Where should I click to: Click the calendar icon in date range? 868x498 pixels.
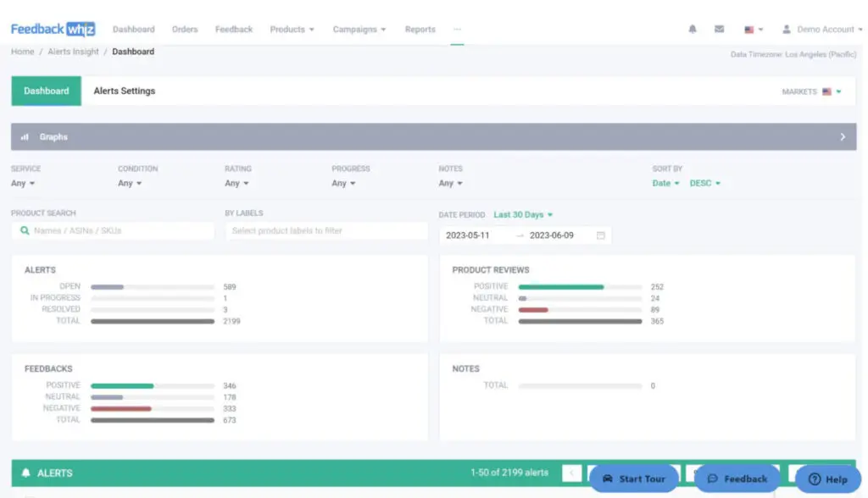coord(600,235)
